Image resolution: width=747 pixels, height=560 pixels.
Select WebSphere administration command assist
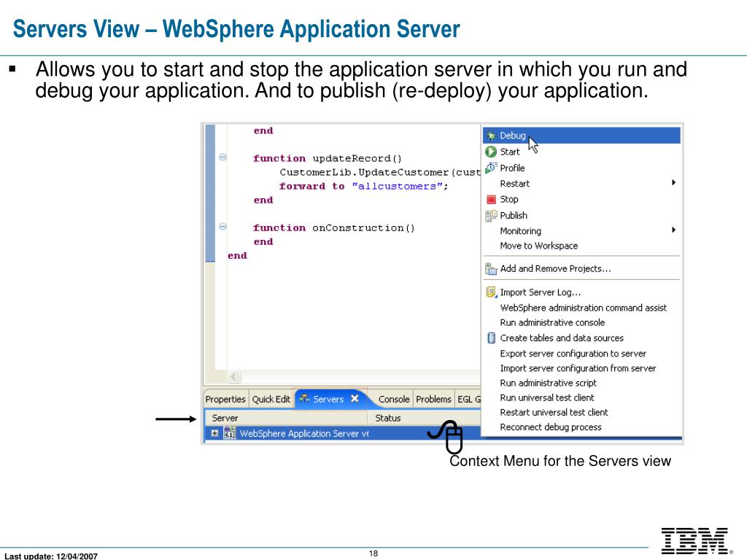583,308
